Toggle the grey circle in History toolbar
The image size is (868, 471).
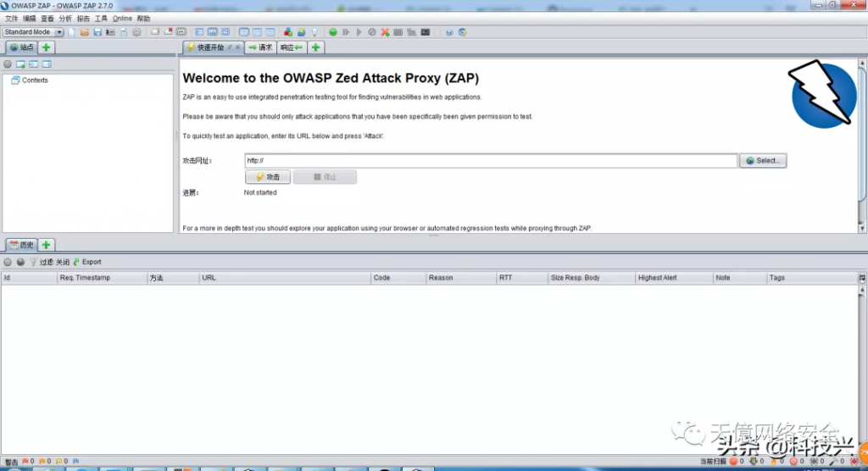click(8, 262)
